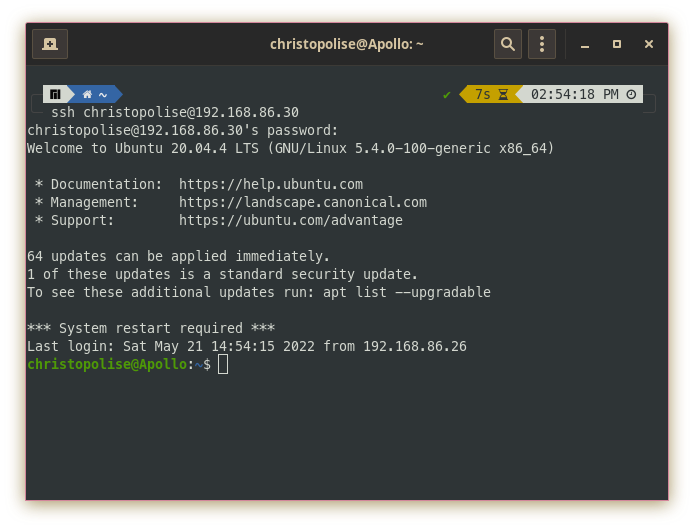Click the Last login line
694x529 pixels.
pos(247,346)
